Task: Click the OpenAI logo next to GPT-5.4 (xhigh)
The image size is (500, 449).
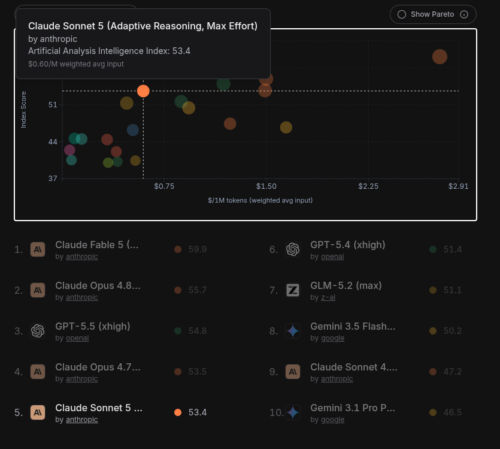Action: pyautogui.click(x=293, y=249)
